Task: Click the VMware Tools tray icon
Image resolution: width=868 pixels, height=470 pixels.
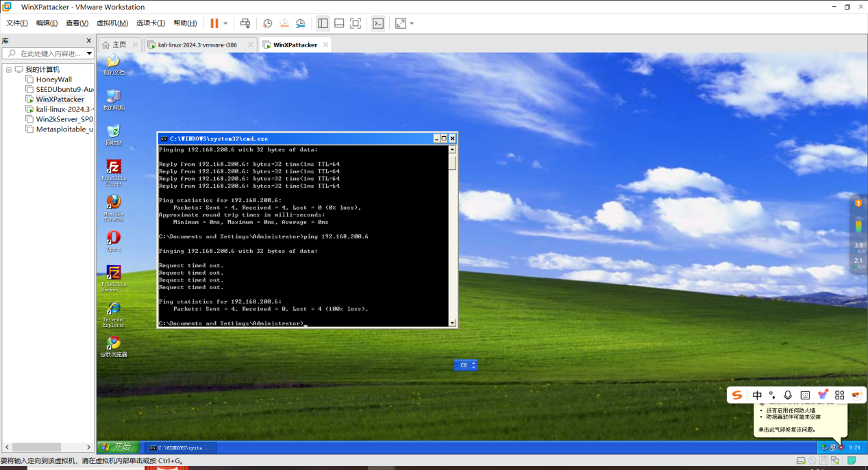Action: coord(833,447)
